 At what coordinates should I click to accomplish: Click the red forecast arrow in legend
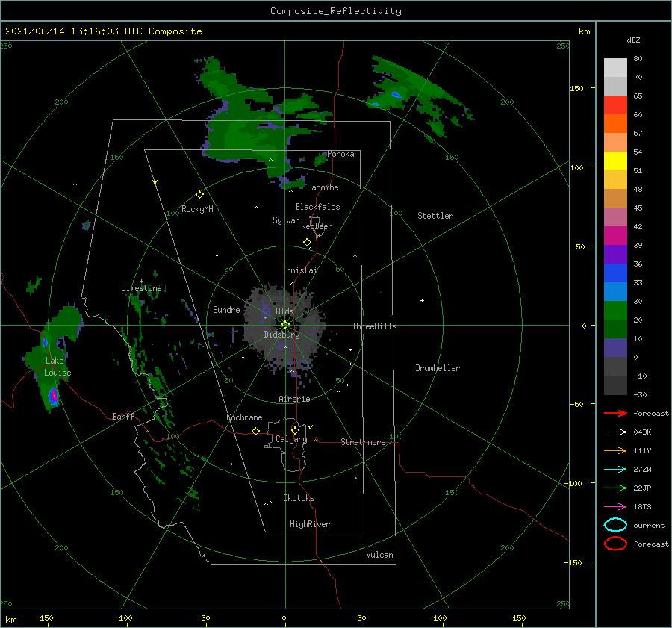coord(615,413)
